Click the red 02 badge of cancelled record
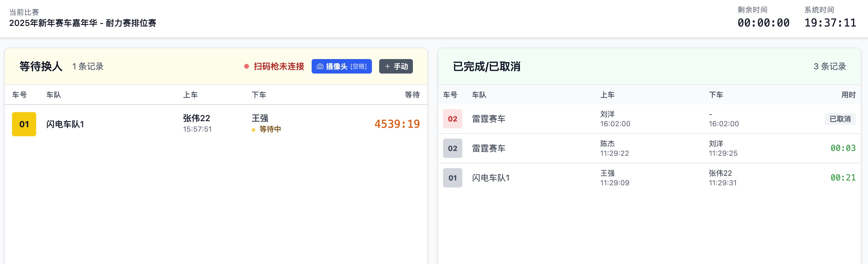This screenshot has width=868, height=264. (452, 118)
